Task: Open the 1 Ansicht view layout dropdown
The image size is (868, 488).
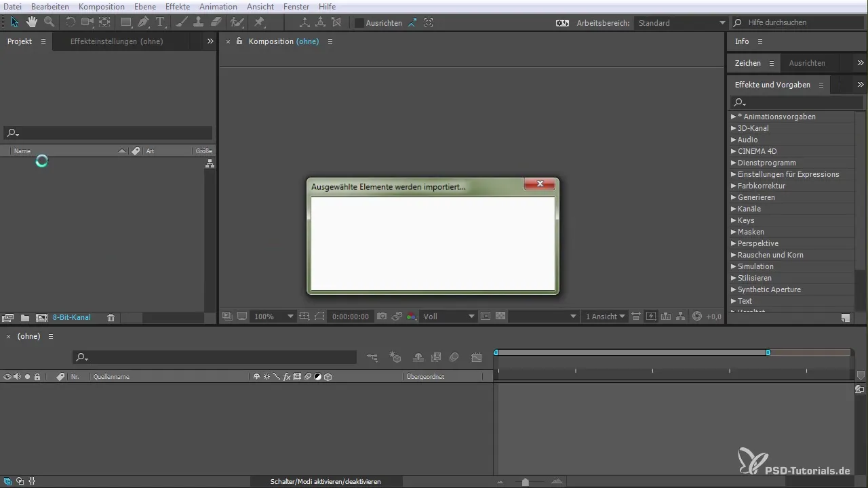Action: coord(605,317)
